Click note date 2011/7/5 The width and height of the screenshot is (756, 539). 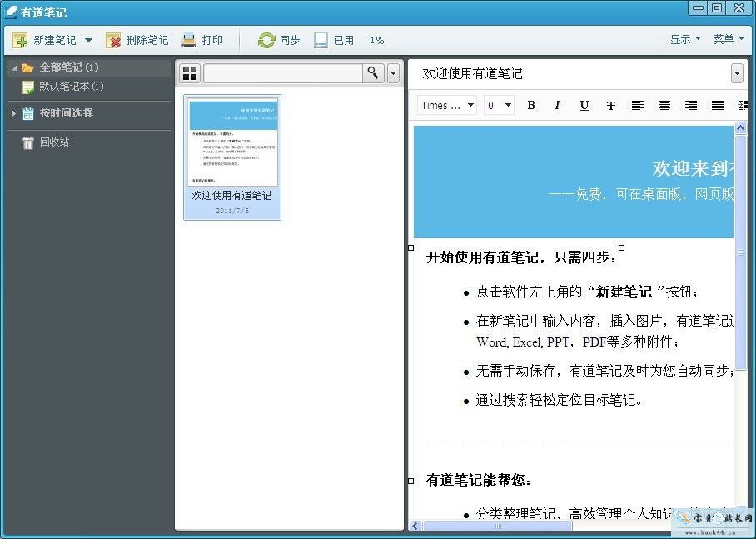pyautogui.click(x=232, y=211)
